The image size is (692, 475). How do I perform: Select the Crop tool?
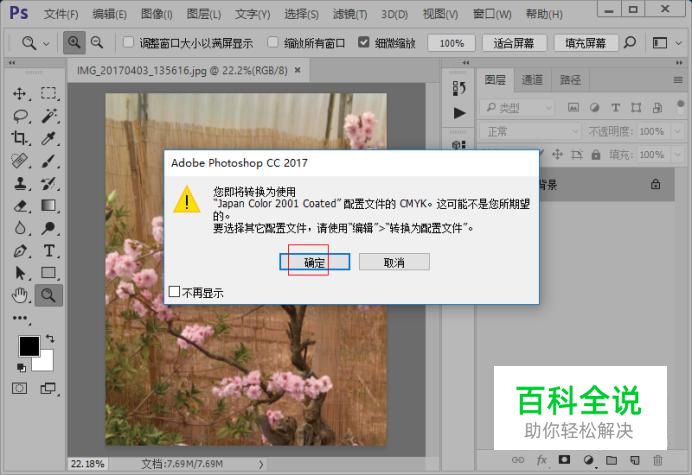click(x=19, y=138)
